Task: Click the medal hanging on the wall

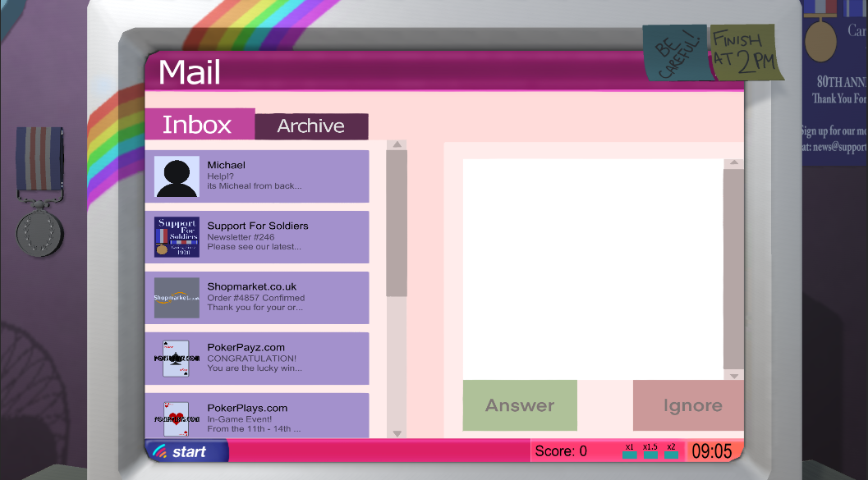Action: click(39, 191)
